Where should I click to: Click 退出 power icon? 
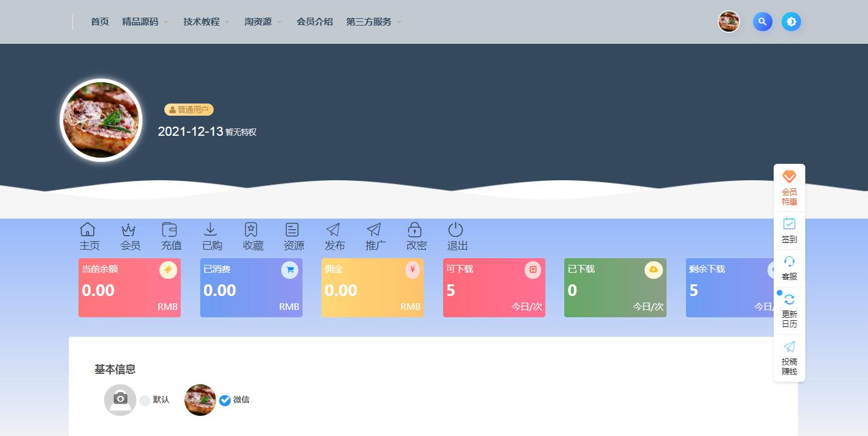pos(455,230)
